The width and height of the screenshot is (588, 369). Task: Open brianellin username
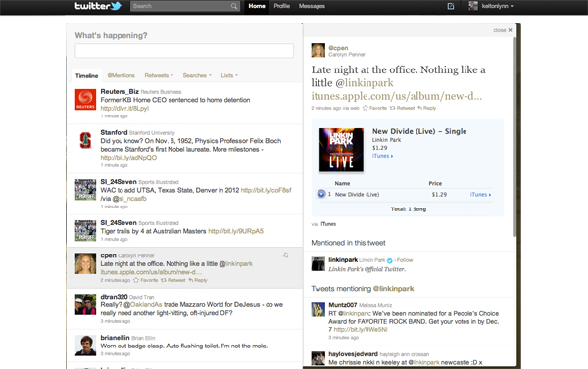[x=115, y=338]
